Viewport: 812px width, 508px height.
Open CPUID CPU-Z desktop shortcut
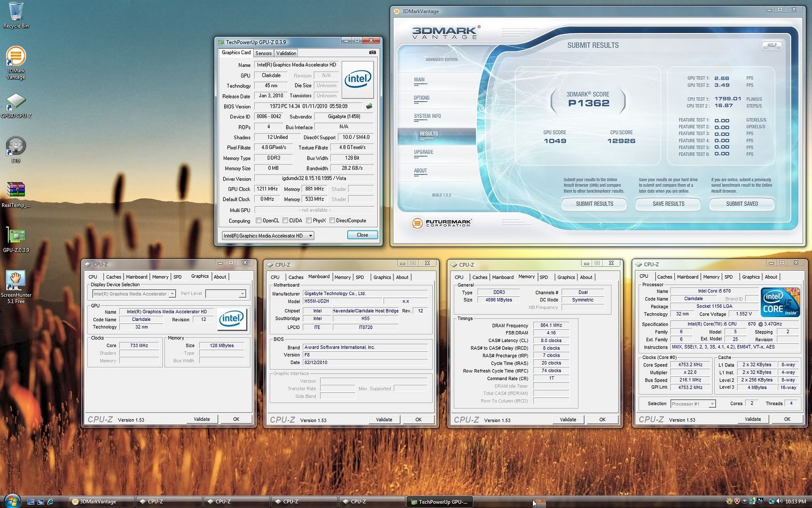[16, 105]
